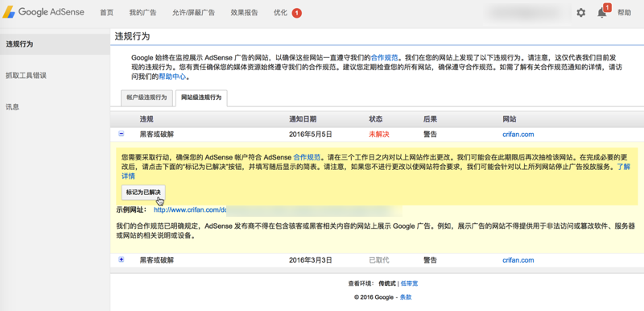Screen dimensions: 644x311
Task: Click the 违规 column header
Action: click(147, 119)
